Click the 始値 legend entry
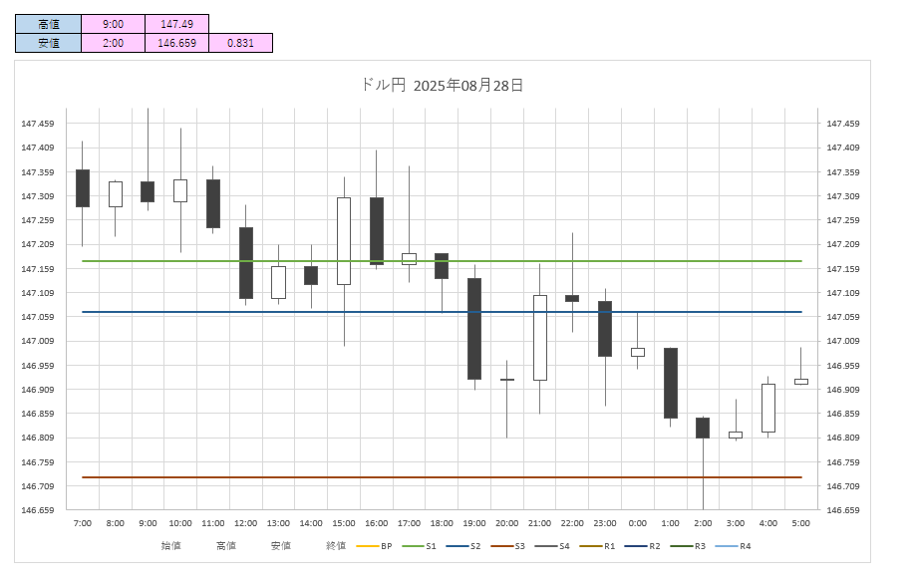The image size is (915, 588). 171,546
